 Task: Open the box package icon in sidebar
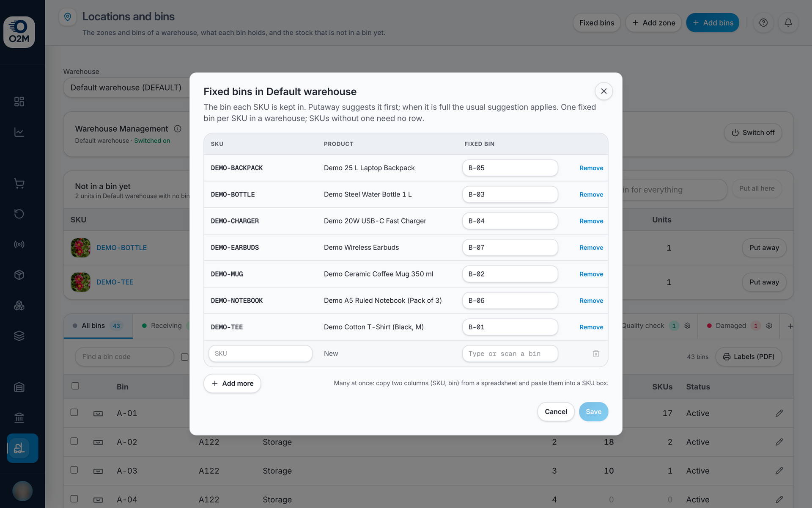19,275
